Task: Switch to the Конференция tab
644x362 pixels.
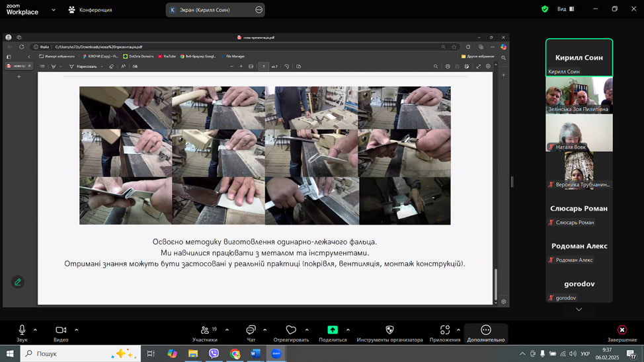Action: 90,10
